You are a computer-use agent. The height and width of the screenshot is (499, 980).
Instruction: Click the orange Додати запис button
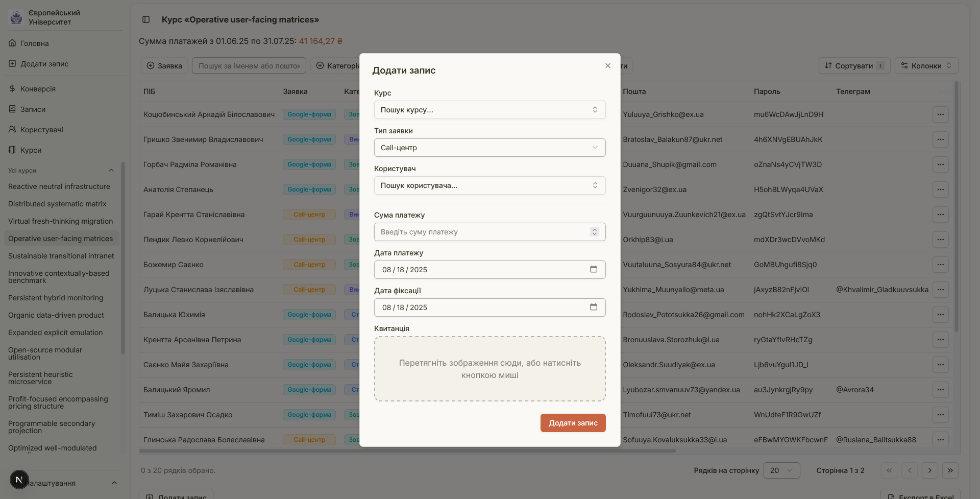[573, 423]
